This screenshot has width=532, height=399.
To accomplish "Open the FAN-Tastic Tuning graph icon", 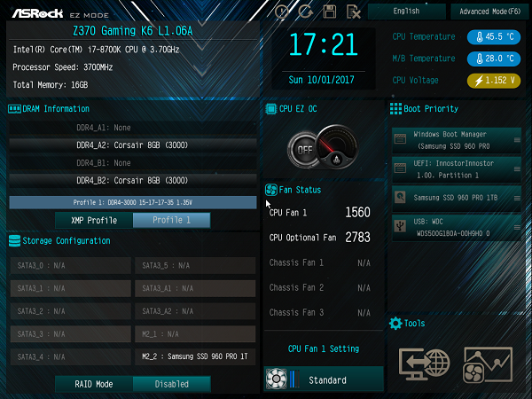I will (x=488, y=364).
